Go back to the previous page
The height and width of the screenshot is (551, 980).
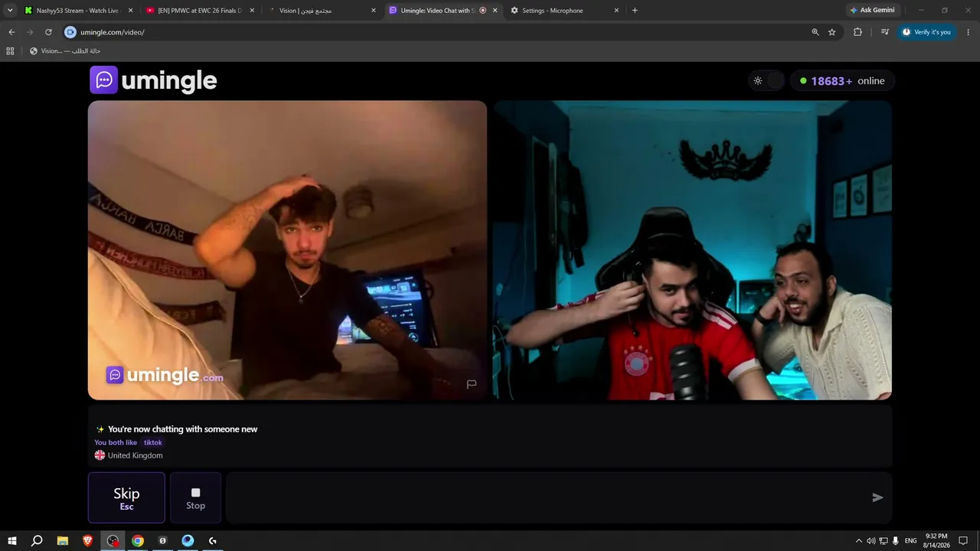(11, 32)
